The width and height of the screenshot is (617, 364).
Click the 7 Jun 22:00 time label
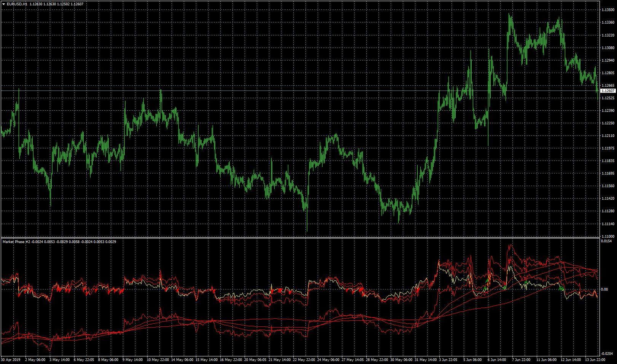point(521,360)
